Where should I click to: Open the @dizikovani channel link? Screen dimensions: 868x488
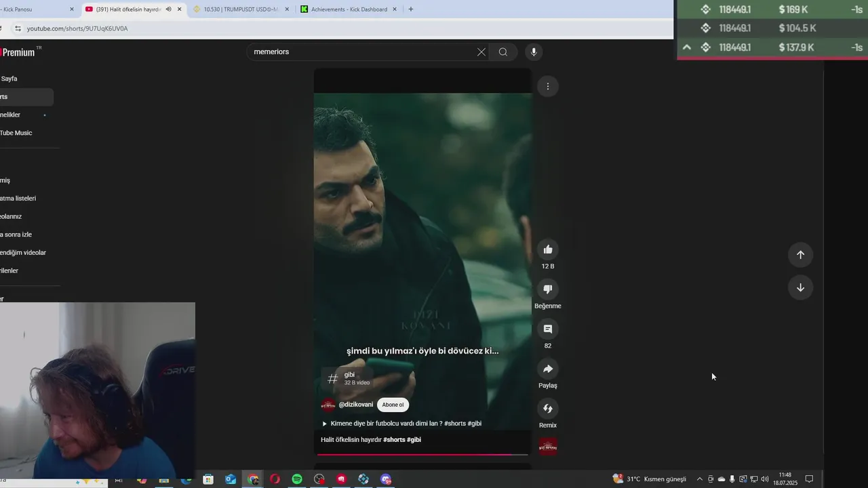point(356,405)
